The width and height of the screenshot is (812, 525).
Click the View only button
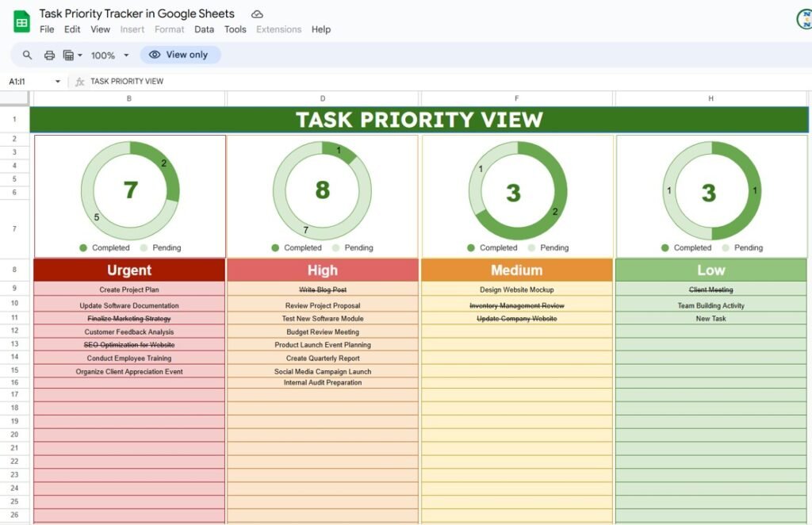[x=181, y=54]
